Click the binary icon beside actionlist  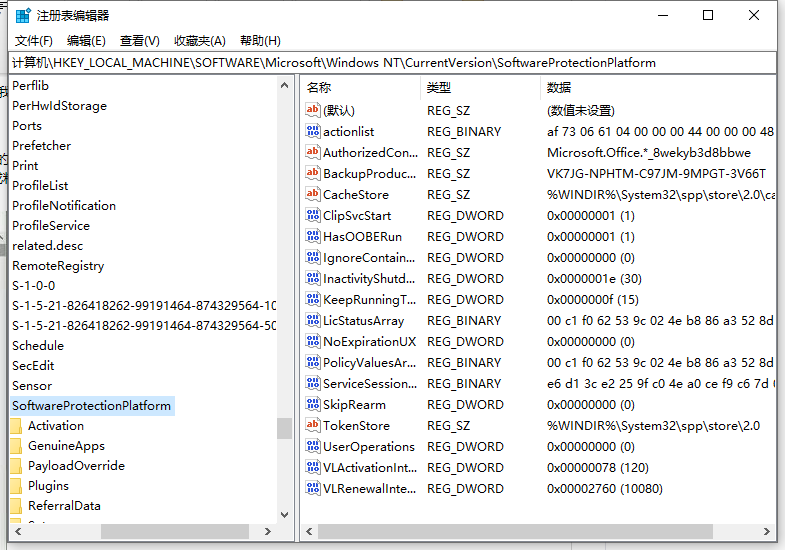pos(313,131)
